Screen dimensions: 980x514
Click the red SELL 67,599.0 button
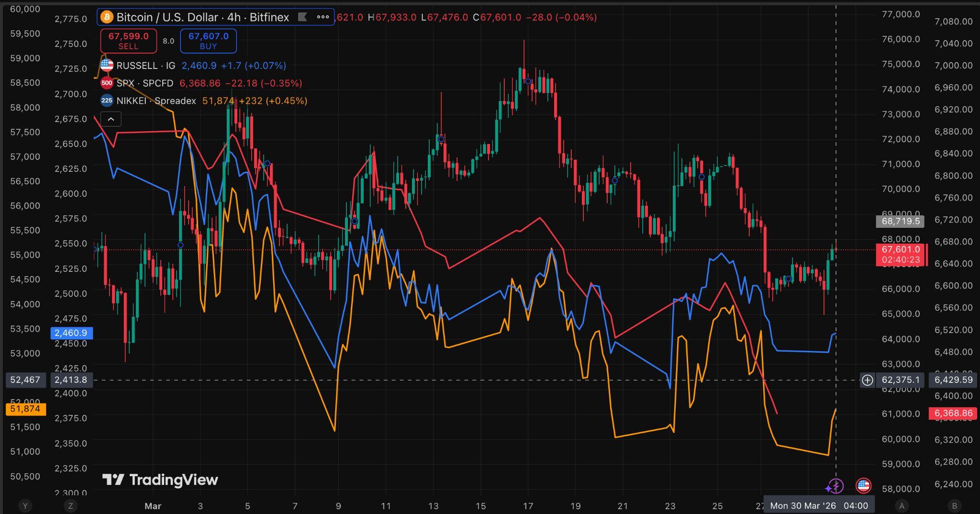point(128,41)
